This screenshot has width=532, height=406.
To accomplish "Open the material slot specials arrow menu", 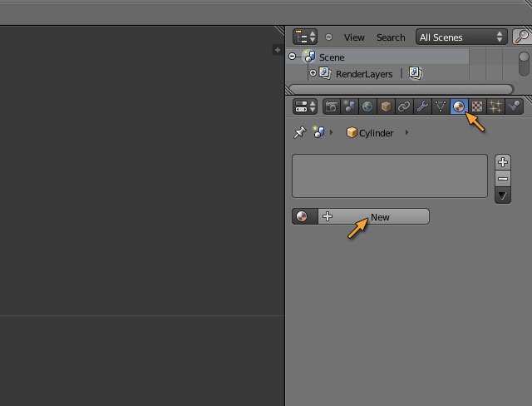I will coord(503,196).
